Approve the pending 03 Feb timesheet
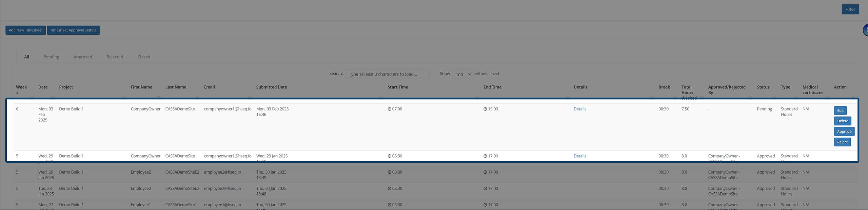 [844, 132]
